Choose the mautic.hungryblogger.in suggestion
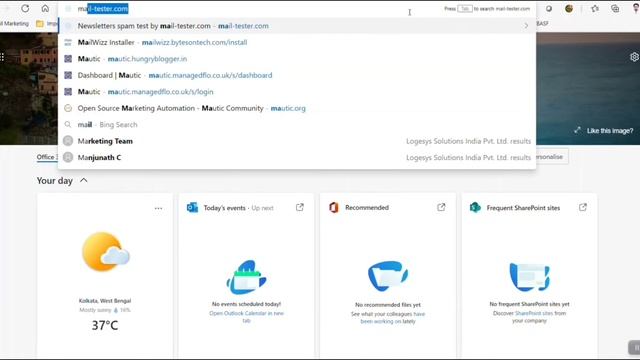The height and width of the screenshot is (360, 640). 297,59
